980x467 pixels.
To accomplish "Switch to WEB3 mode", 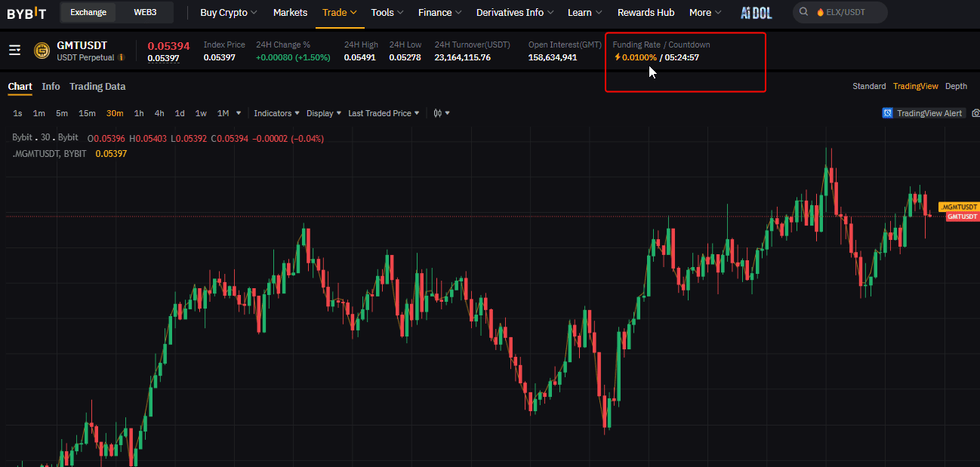I will (x=145, y=12).
